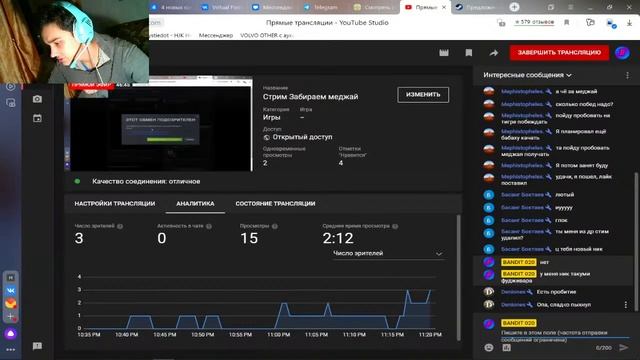Open chat more options three-dot menu
Image resolution: width=640 pixels, height=360 pixels.
627,75
